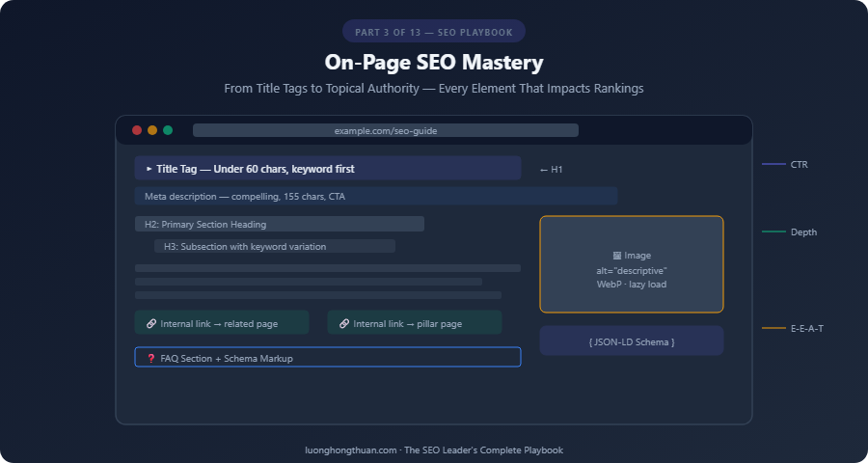Image resolution: width=868 pixels, height=463 pixels.
Task: Click the yellow window dot
Action: click(152, 130)
